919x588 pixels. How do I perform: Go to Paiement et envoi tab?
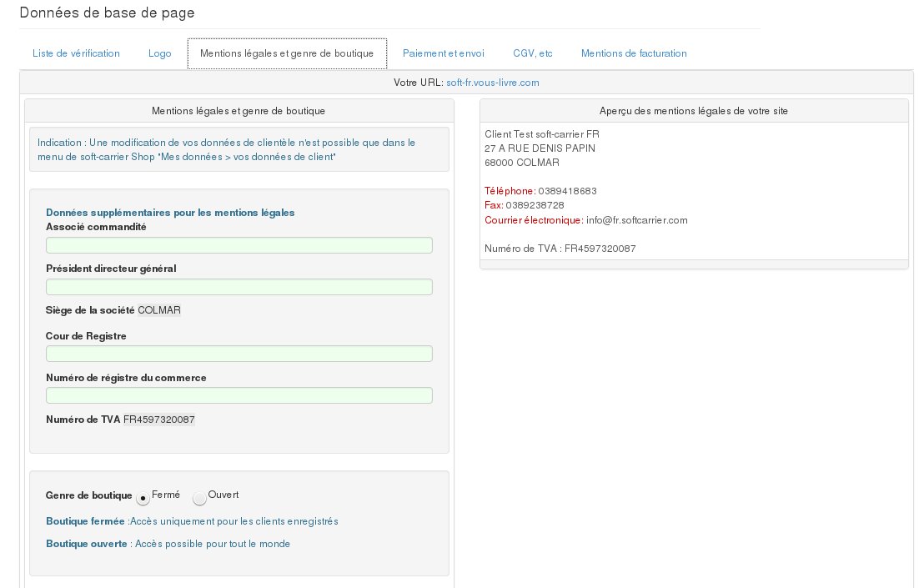443,53
